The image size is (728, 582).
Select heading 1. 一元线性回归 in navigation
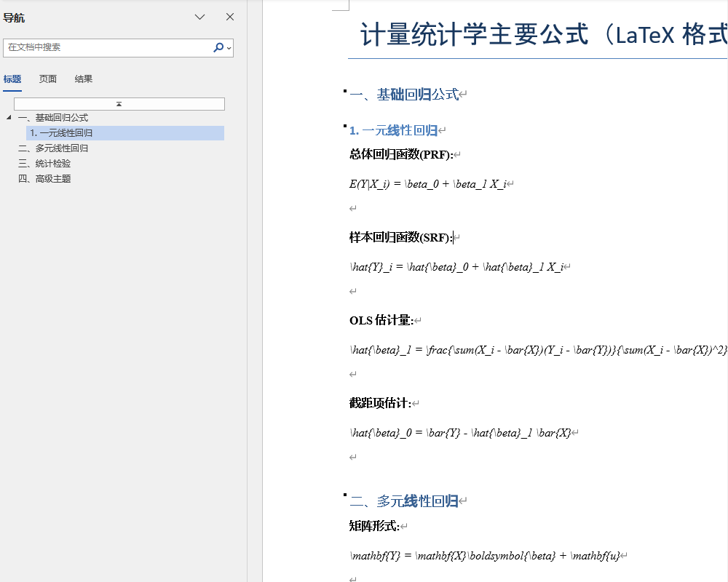(x=125, y=132)
